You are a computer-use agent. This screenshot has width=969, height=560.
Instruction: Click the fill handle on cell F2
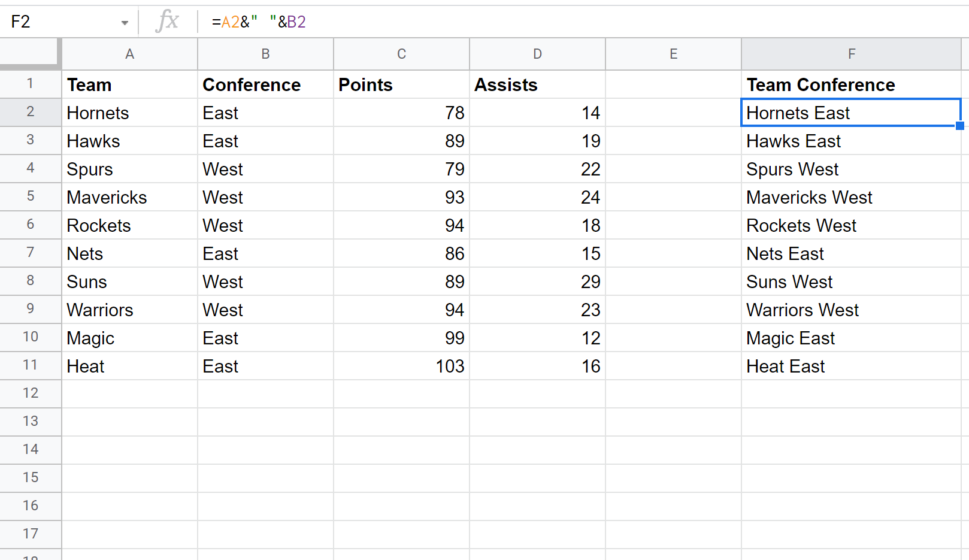pos(959,126)
